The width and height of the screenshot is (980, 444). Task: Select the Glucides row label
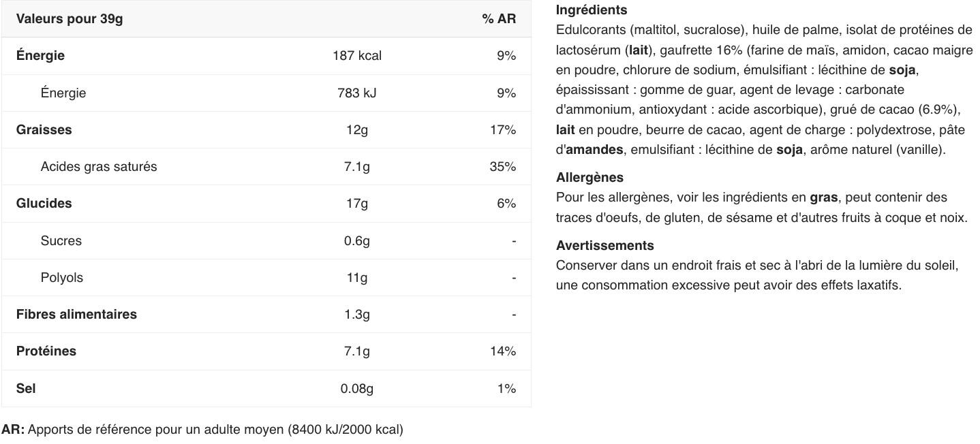pos(44,204)
